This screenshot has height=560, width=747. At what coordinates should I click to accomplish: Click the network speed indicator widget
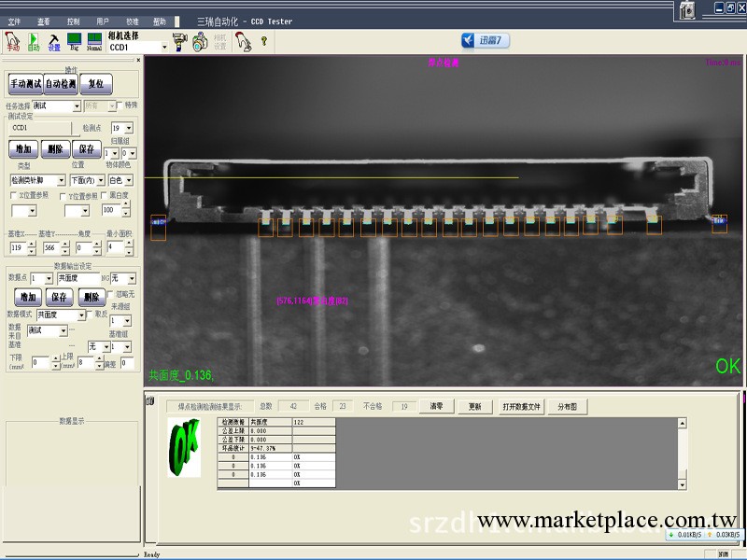coord(704,535)
